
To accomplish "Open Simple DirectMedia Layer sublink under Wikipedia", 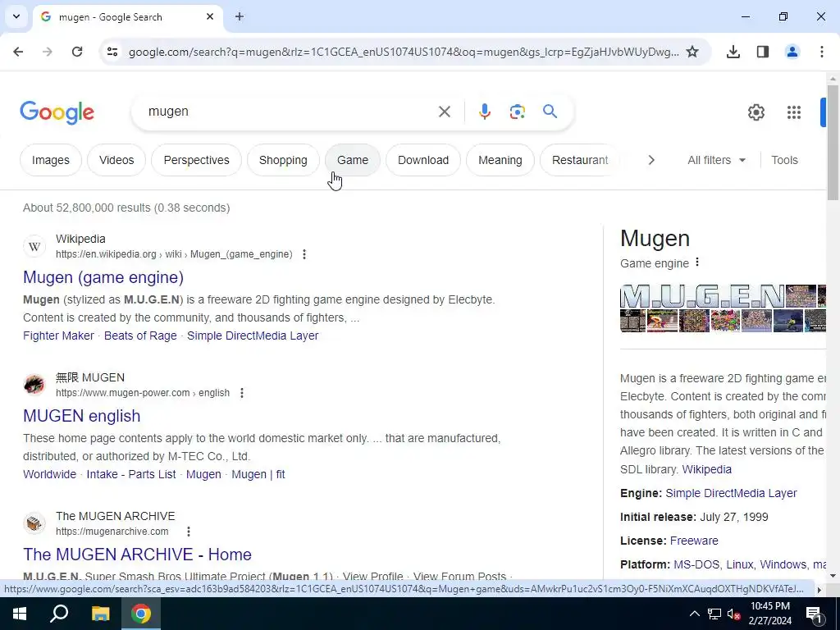I will [253, 336].
